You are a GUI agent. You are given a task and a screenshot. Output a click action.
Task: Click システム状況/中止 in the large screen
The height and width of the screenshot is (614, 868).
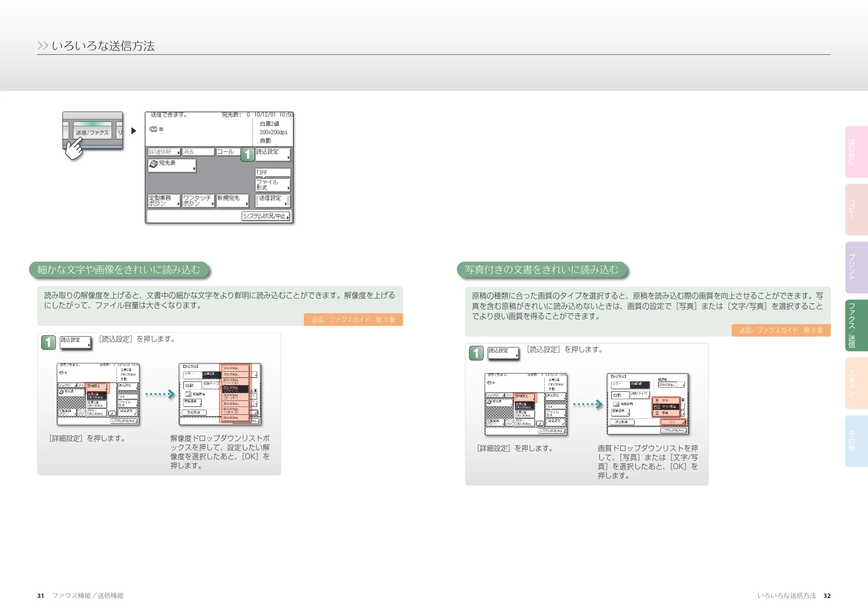click(266, 216)
